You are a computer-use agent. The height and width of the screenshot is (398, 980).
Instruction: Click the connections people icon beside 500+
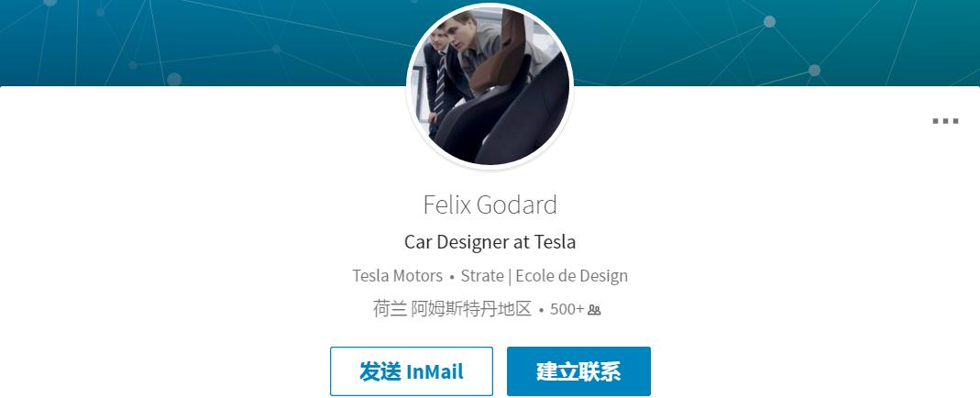tap(594, 310)
